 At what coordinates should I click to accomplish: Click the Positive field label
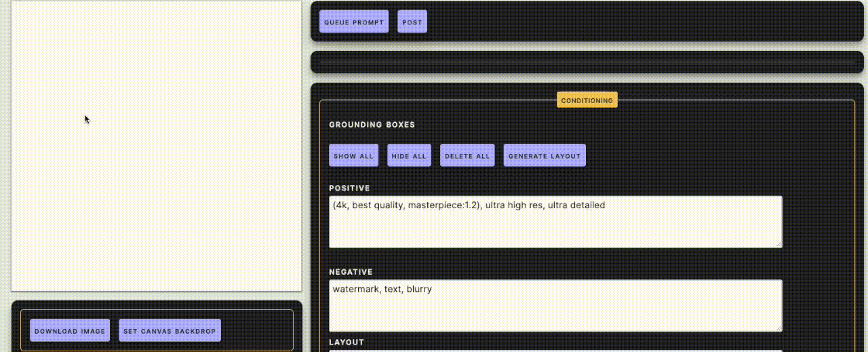click(x=349, y=188)
